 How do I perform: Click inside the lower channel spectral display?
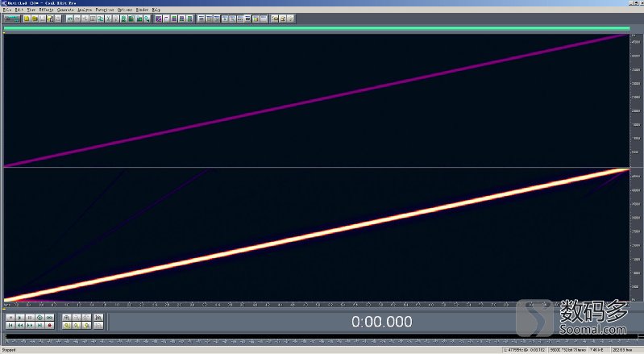[x=316, y=235]
